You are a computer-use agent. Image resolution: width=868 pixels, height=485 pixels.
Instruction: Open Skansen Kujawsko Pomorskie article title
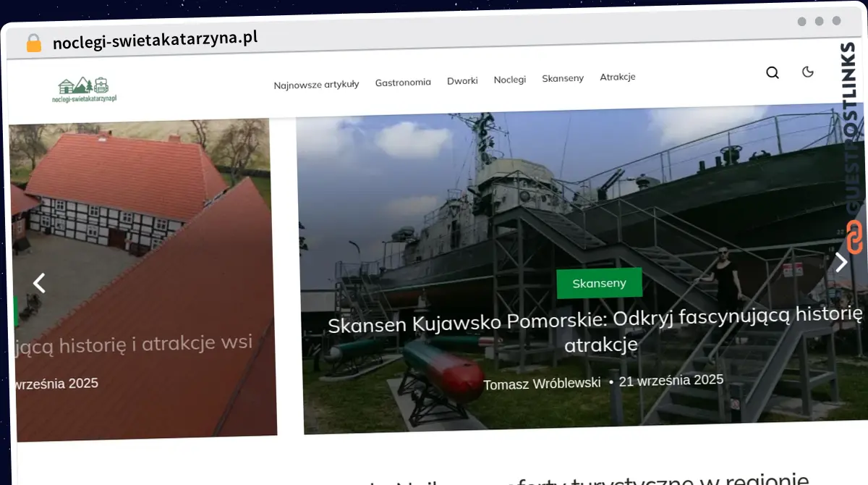click(x=595, y=330)
